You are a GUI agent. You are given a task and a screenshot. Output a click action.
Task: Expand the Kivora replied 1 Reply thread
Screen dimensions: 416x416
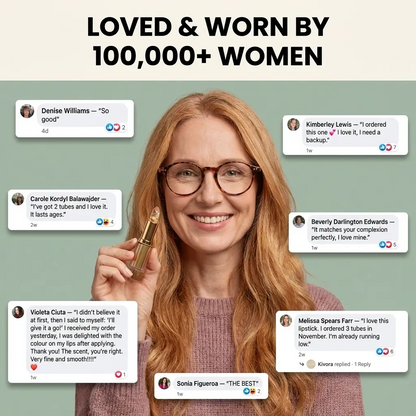click(x=344, y=364)
